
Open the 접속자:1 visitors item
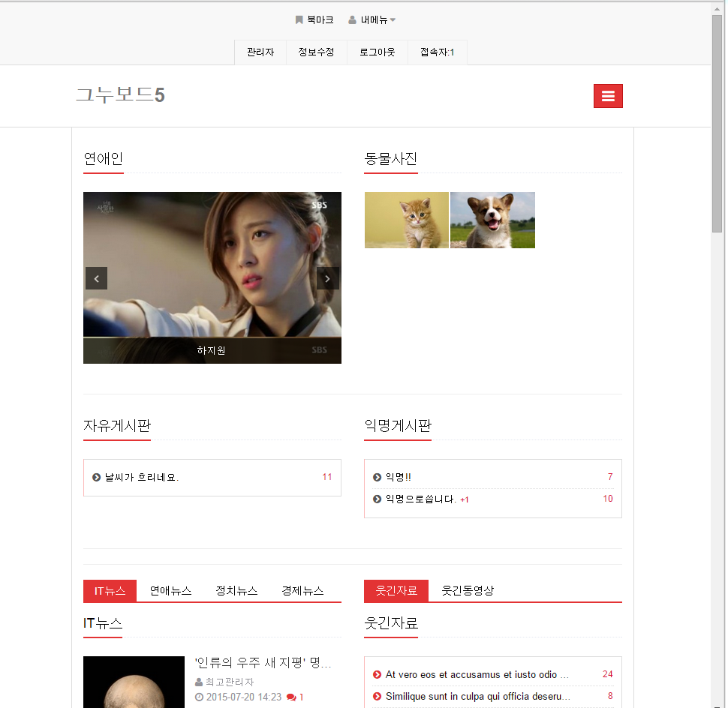click(x=437, y=52)
